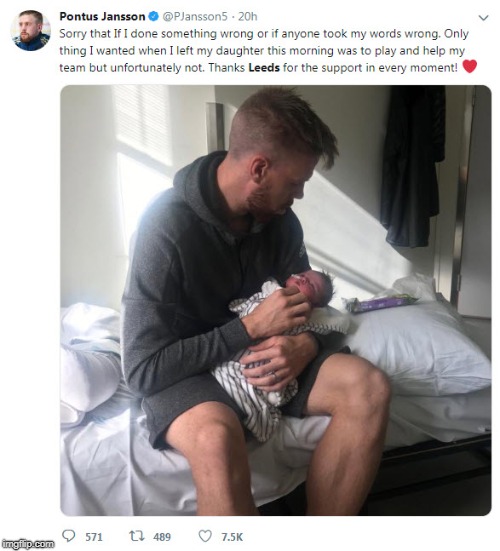Open the attached photo of man holding baby

[x=275, y=300]
